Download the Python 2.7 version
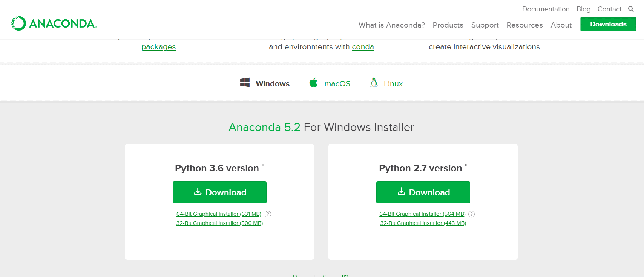This screenshot has width=644, height=277. click(x=423, y=192)
